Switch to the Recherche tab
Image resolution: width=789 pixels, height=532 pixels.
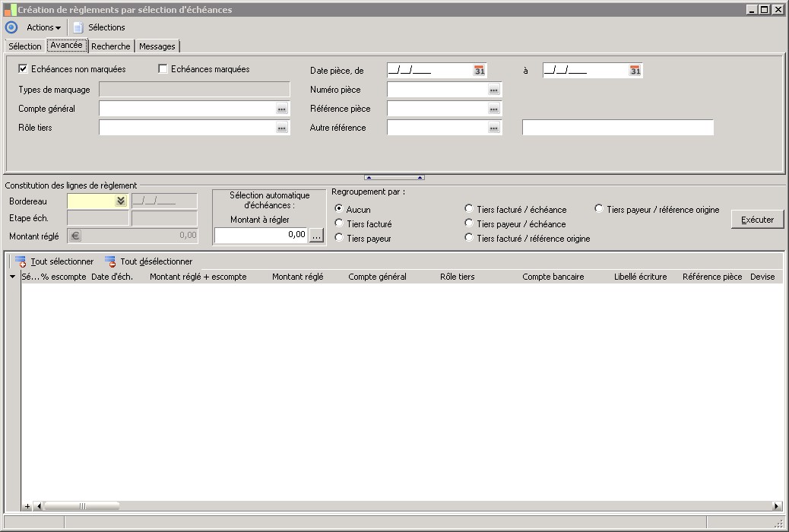(x=111, y=46)
